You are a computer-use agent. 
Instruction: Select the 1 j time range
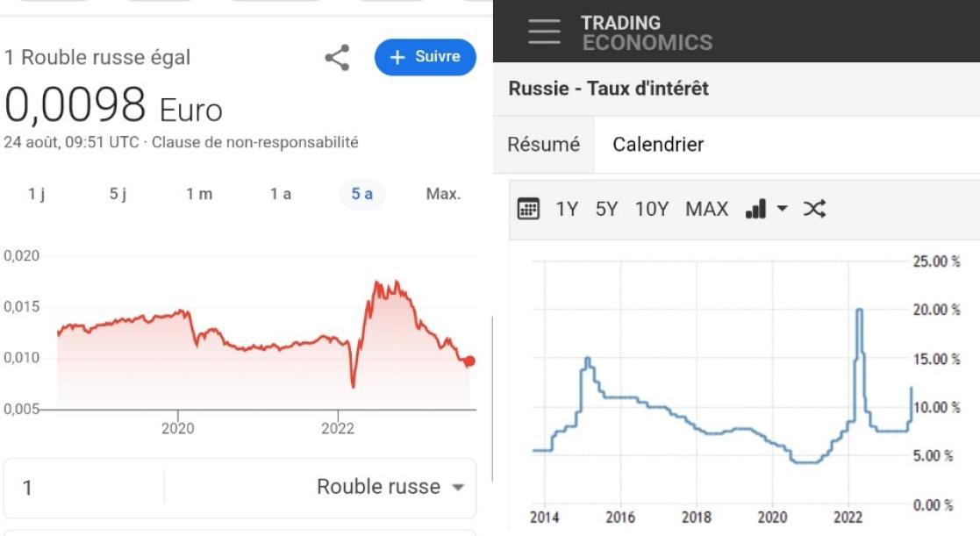tap(36, 194)
